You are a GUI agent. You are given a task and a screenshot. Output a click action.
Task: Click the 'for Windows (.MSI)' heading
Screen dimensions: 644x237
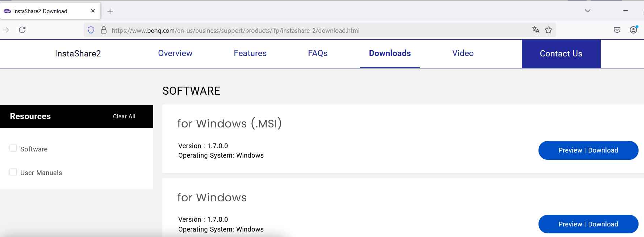[229, 124]
